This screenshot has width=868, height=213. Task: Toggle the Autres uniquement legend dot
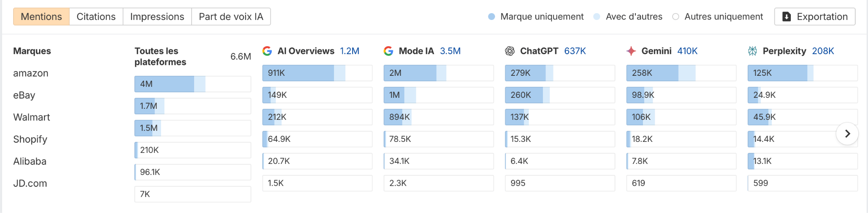tap(676, 17)
